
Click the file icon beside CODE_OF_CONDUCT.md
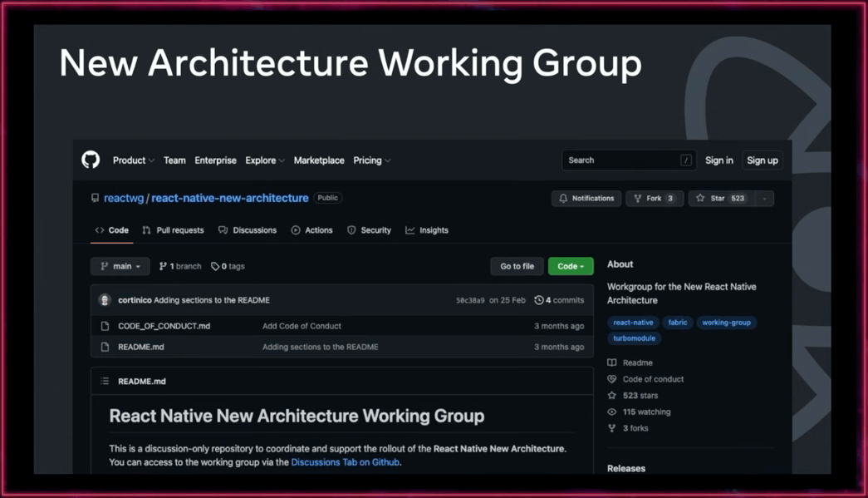pos(105,326)
